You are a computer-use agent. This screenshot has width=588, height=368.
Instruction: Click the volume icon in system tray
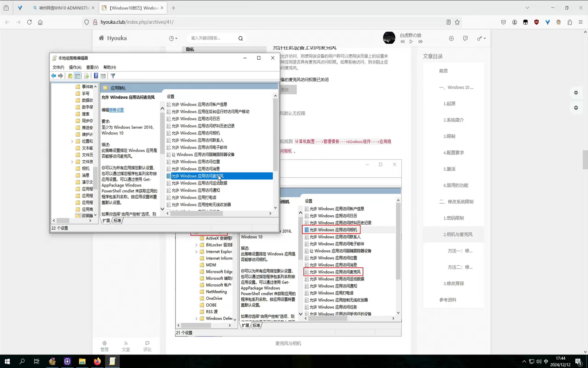pyautogui.click(x=539, y=361)
